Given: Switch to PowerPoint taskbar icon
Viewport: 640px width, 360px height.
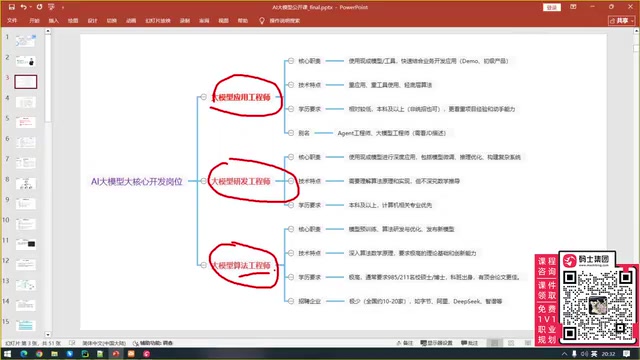Looking at the screenshot, I should tap(116, 354).
